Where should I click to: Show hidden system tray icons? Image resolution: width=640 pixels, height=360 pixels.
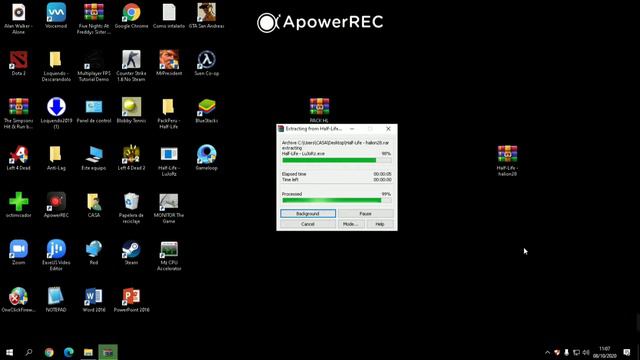point(547,352)
